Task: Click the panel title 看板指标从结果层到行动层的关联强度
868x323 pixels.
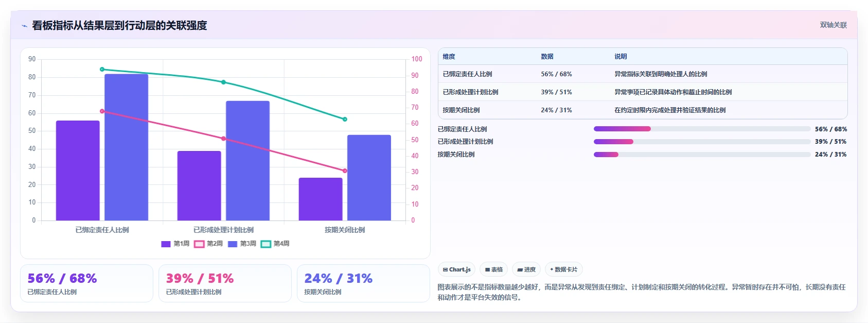Action: pos(119,25)
